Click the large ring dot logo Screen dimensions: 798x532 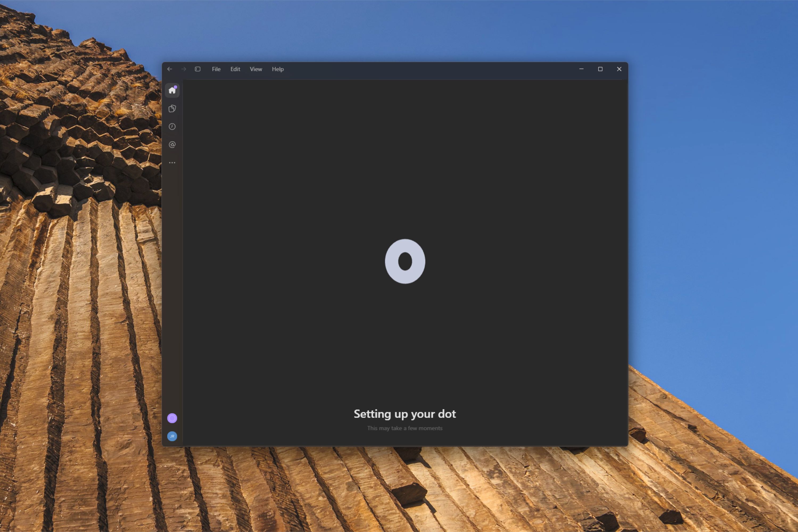click(405, 261)
